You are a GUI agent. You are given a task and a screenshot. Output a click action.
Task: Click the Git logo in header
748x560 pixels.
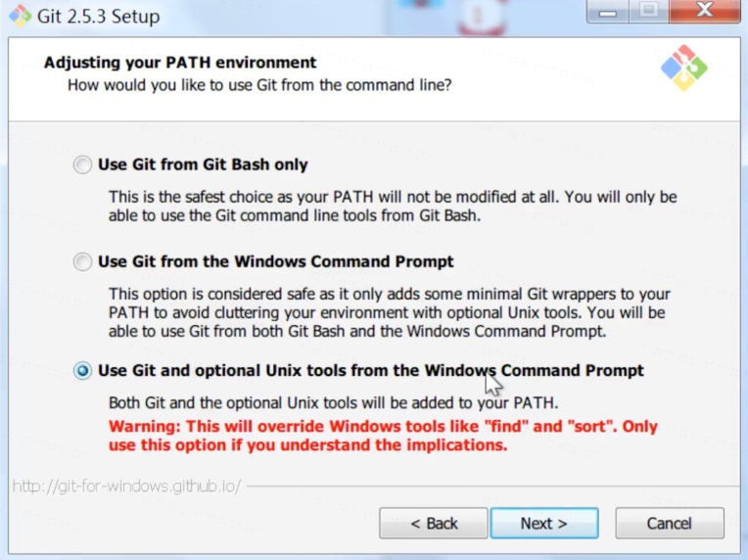(683, 68)
